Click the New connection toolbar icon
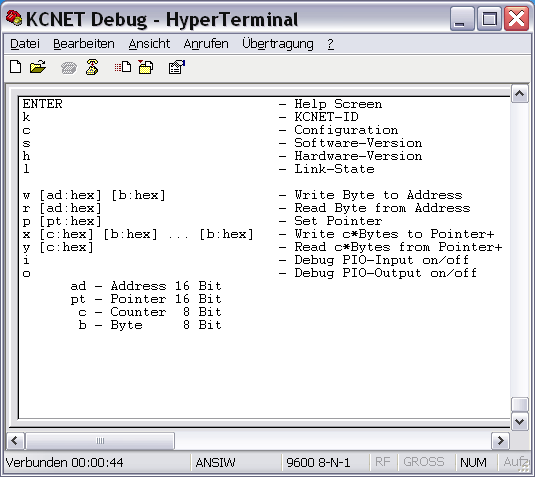The width and height of the screenshot is (535, 477). (x=16, y=67)
